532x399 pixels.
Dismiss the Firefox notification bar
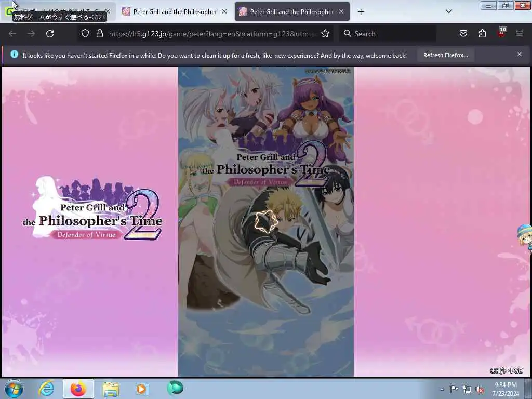tap(519, 54)
